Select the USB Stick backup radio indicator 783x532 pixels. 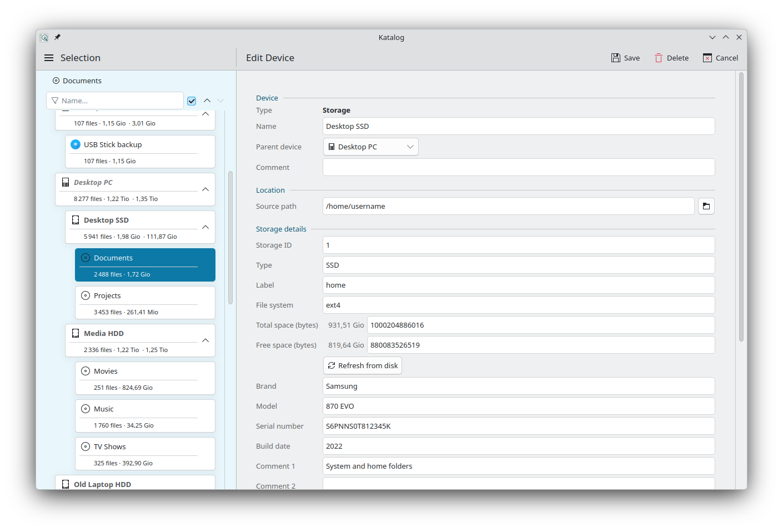[76, 144]
